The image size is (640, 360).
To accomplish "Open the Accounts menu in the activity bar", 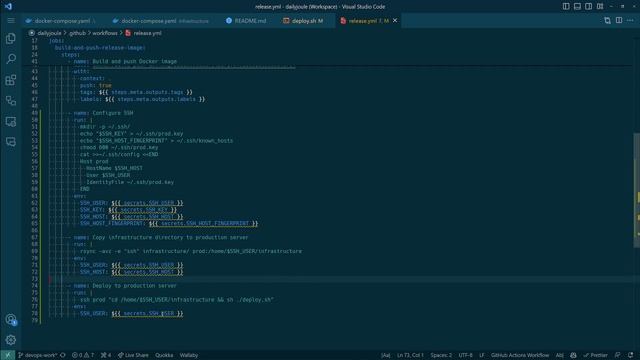I will pos(11,320).
